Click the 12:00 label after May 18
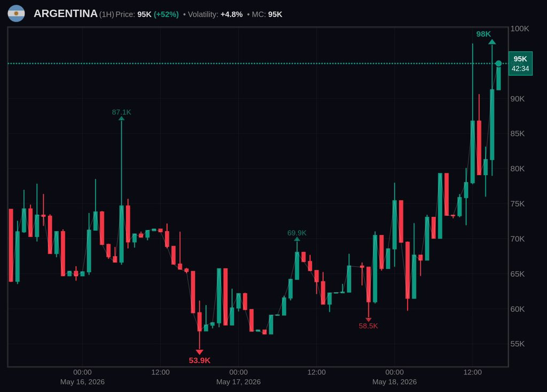The width and height of the screenshot is (547, 392). (472, 372)
